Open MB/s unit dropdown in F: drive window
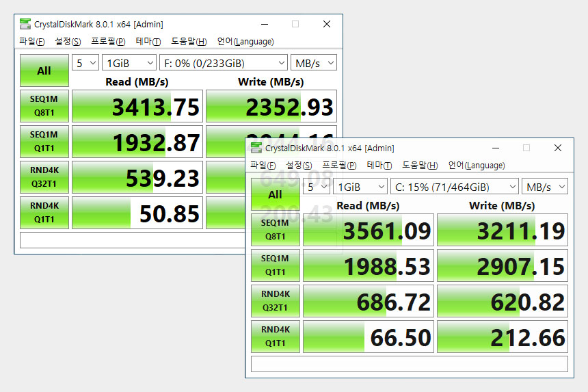 (x=314, y=63)
